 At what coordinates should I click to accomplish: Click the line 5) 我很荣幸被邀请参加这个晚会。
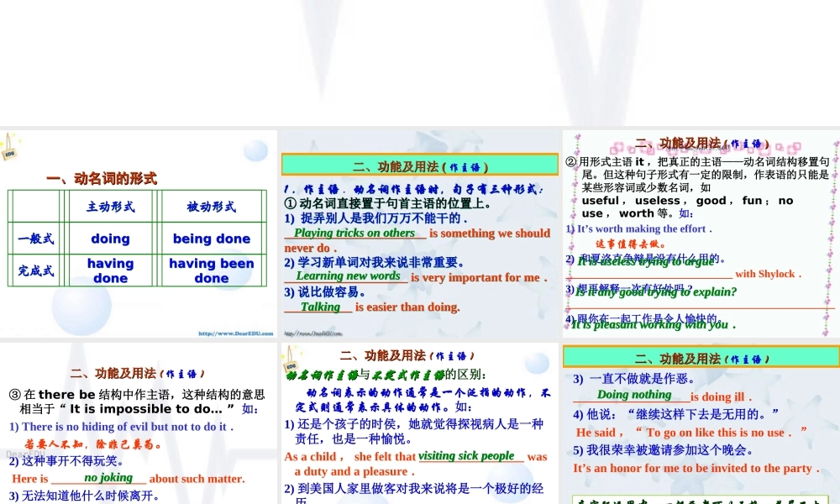pyautogui.click(x=664, y=450)
